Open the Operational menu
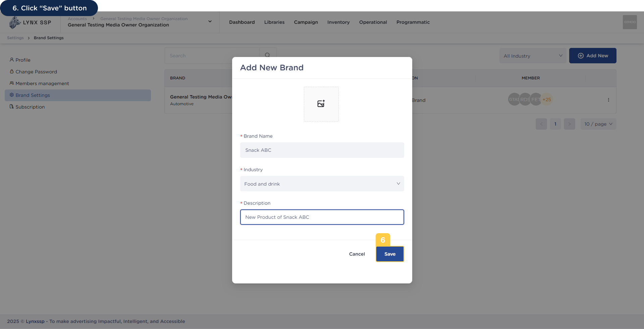Viewport: 644px width, 329px height. (x=373, y=22)
